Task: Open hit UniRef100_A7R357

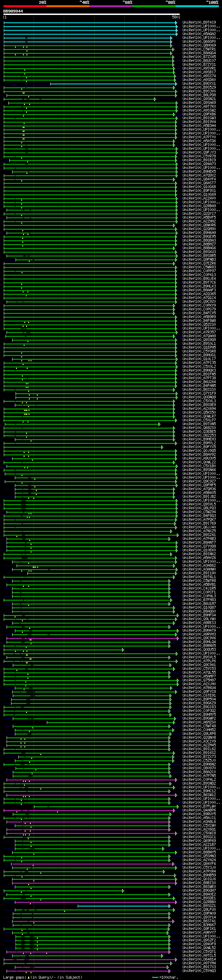Action: (x=199, y=332)
